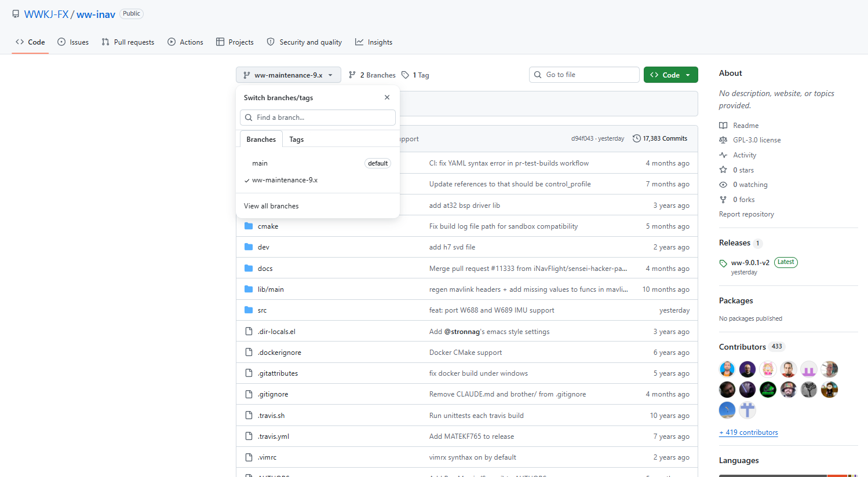Open the 1 Tag link

coord(415,75)
